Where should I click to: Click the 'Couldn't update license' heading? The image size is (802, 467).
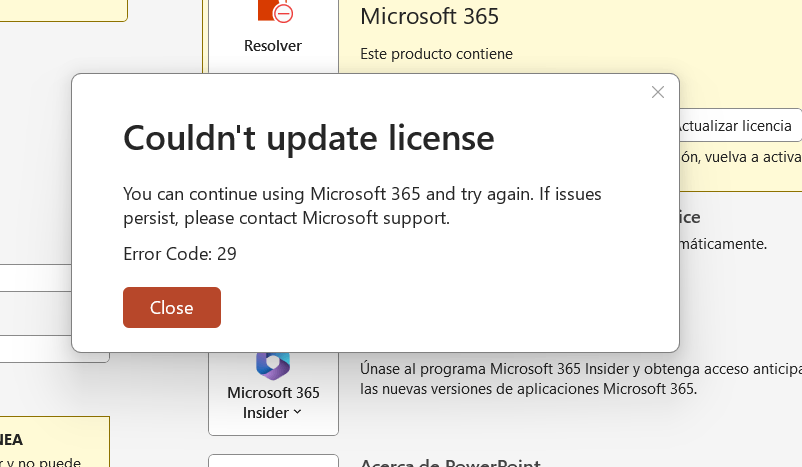point(308,138)
